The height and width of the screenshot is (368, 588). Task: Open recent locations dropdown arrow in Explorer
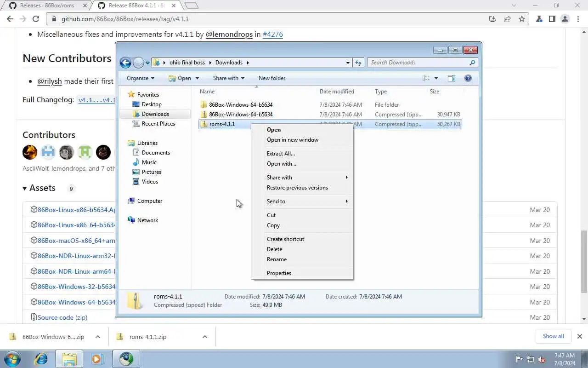(147, 63)
